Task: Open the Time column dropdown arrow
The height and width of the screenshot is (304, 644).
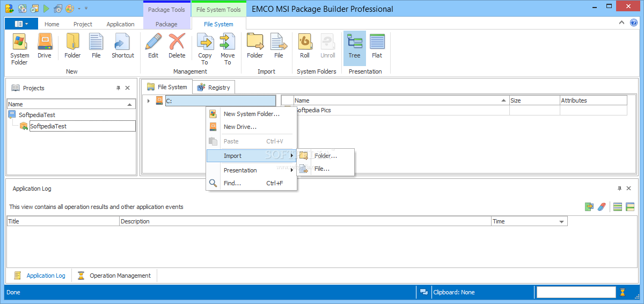Action: pyautogui.click(x=562, y=222)
